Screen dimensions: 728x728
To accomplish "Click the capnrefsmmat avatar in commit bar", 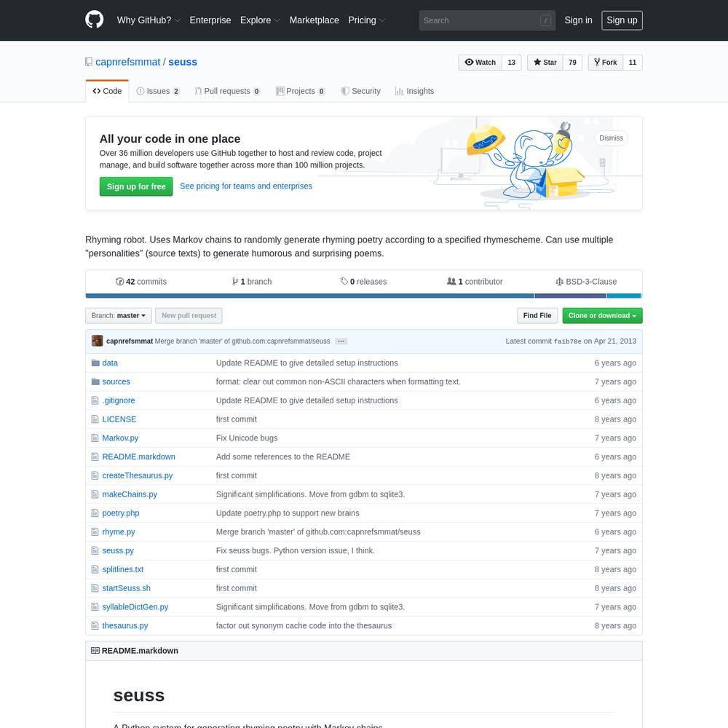I will coord(97,341).
